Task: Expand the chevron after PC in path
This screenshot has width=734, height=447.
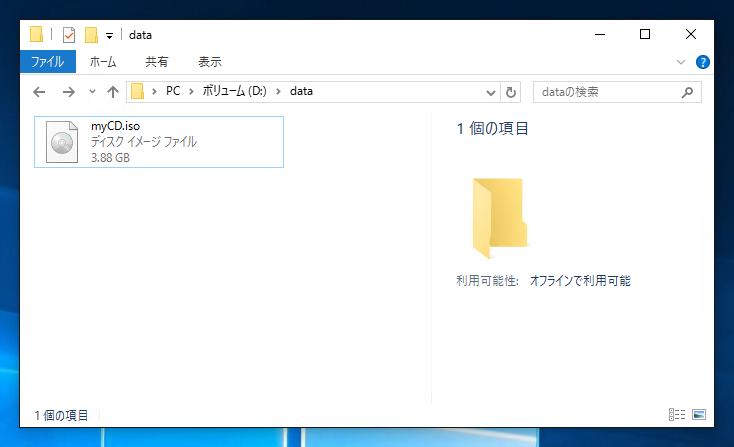Action: [191, 91]
